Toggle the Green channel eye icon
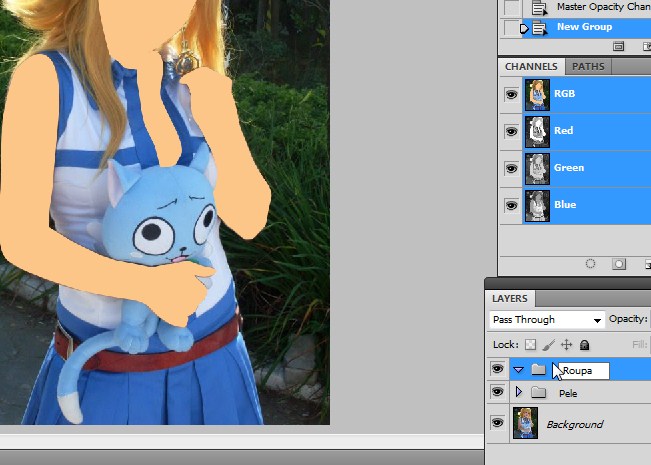Viewport: 651px width, 465px height. pyautogui.click(x=511, y=168)
